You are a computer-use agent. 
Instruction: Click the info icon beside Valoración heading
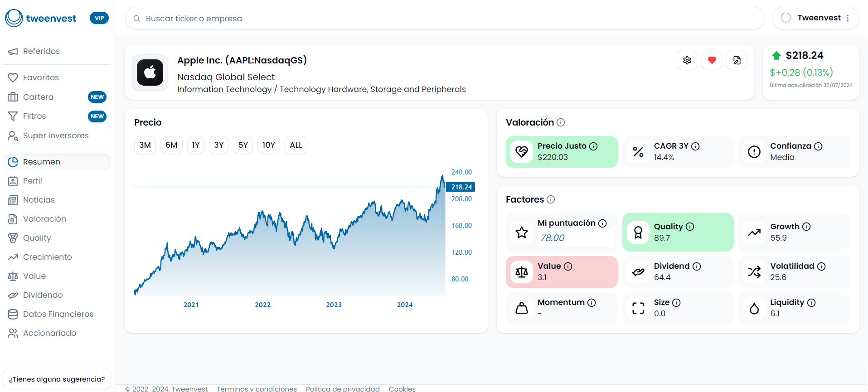tap(561, 122)
